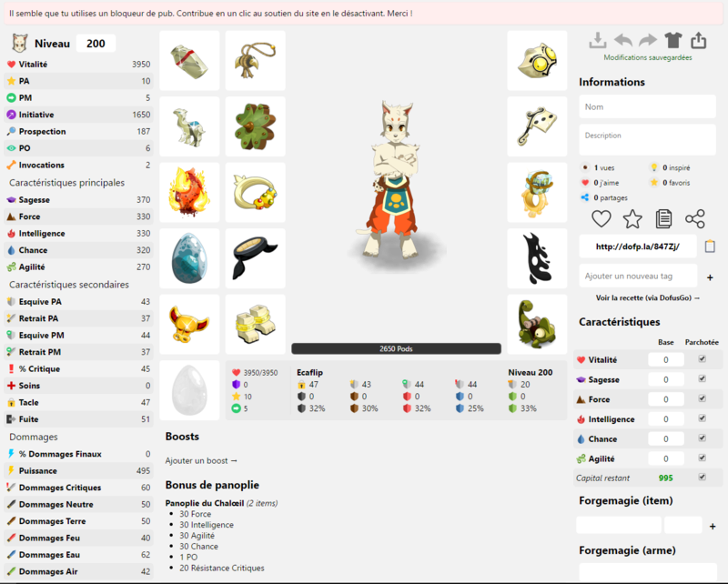Like this build with the heart icon
This screenshot has width=728, height=584.
602,218
